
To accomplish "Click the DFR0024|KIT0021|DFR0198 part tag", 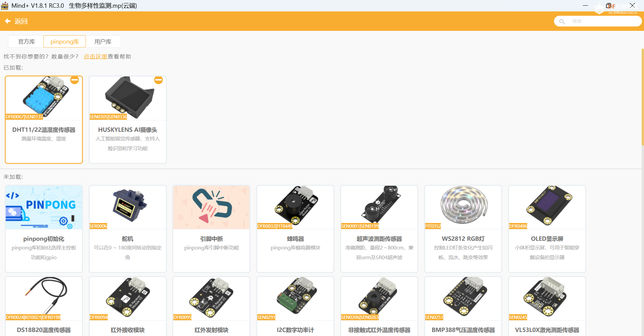I will click(x=33, y=317).
